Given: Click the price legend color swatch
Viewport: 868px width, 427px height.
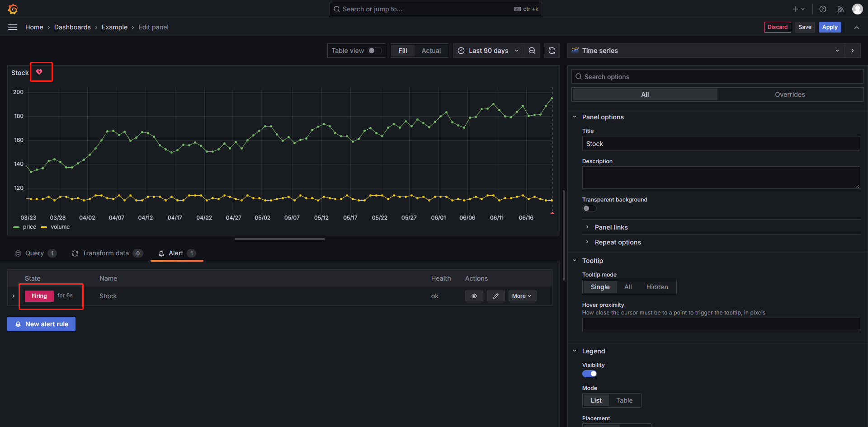Looking at the screenshot, I should point(17,227).
